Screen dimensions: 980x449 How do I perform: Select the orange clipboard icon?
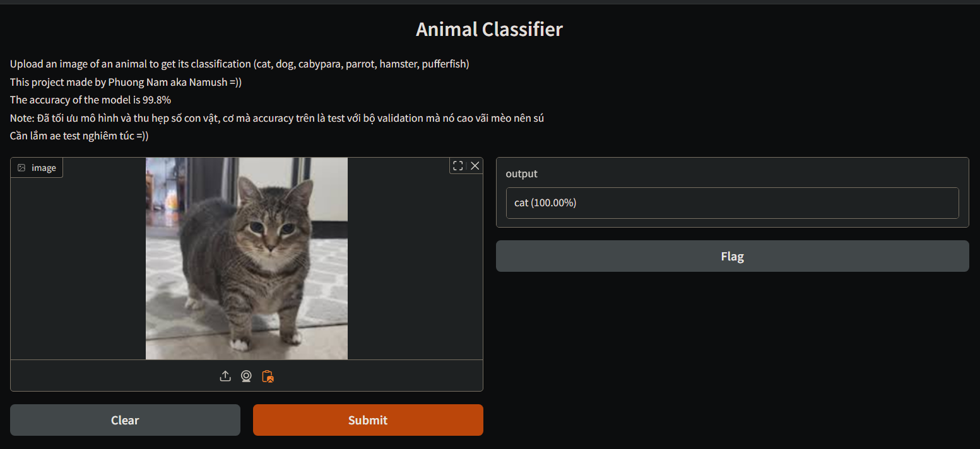(268, 376)
